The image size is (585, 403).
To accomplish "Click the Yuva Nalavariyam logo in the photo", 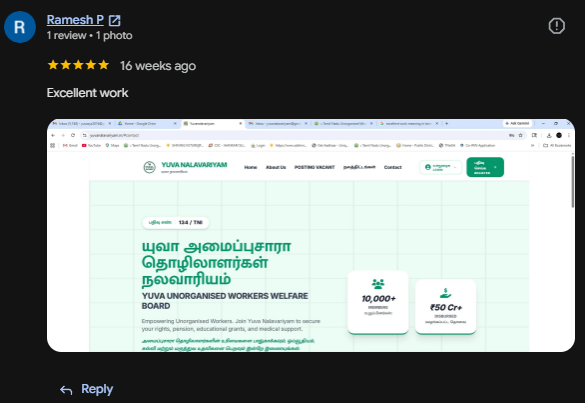I will coord(149,167).
